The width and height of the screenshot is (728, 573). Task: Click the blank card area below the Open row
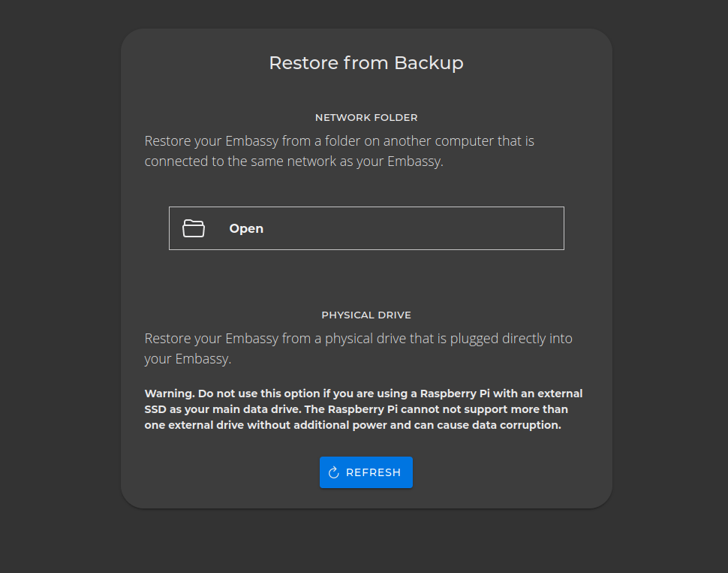pos(366,278)
